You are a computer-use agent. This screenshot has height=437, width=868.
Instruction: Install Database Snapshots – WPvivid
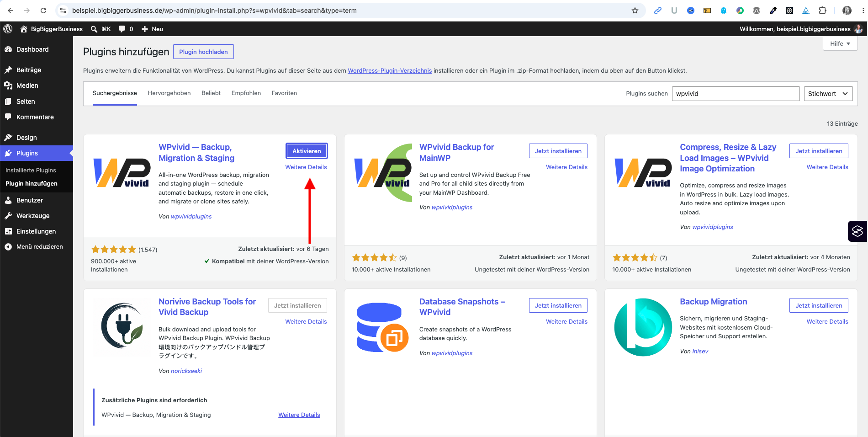pyautogui.click(x=558, y=305)
